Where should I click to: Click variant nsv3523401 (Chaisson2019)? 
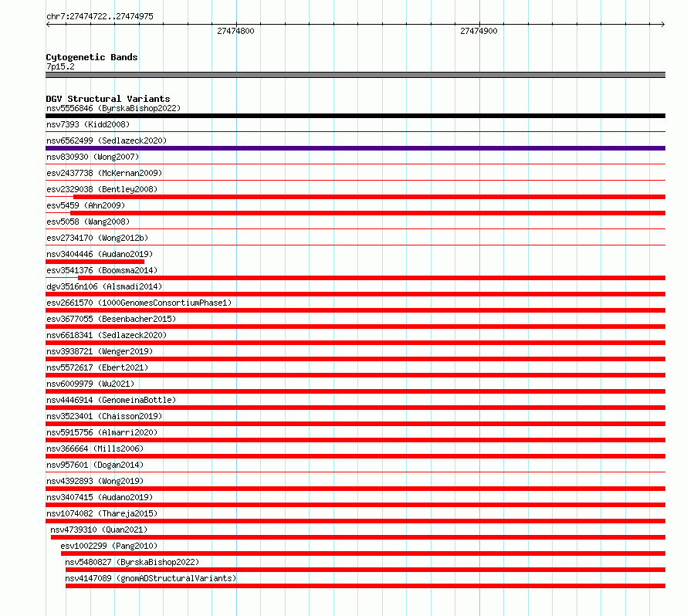pos(104,416)
